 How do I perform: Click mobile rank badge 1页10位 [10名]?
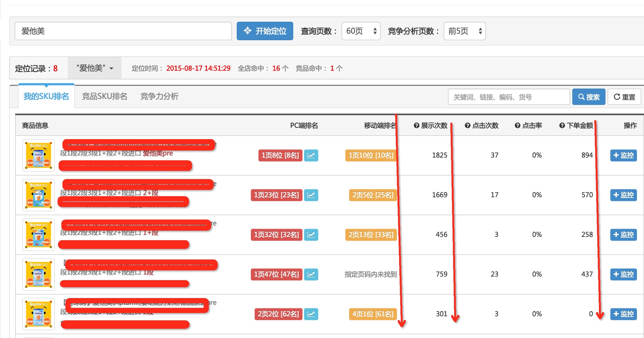click(371, 155)
